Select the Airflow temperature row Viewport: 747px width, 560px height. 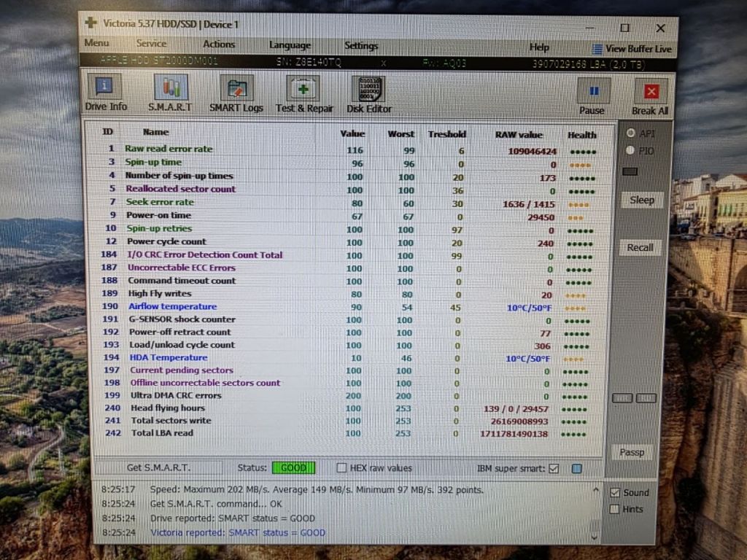[x=349, y=307]
